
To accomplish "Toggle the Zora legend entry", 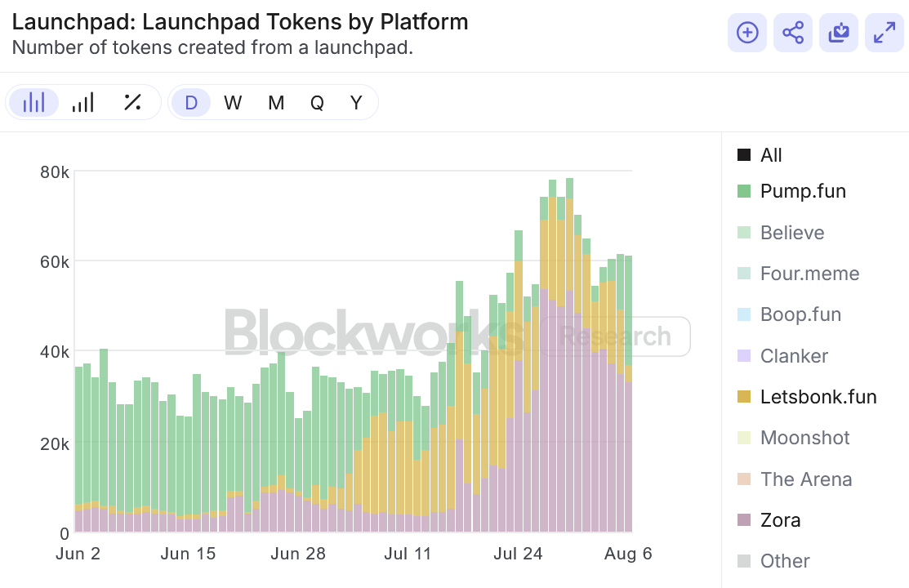I will tap(780, 520).
